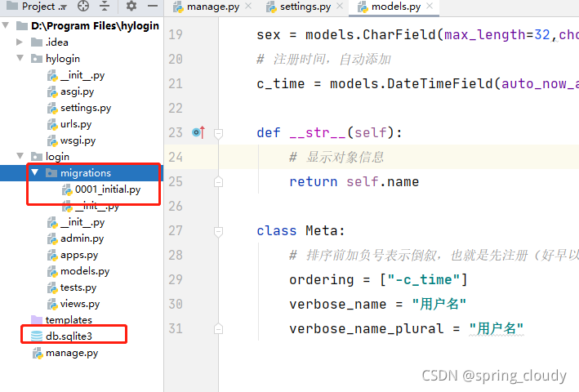Select the .idea folder

tap(57, 42)
